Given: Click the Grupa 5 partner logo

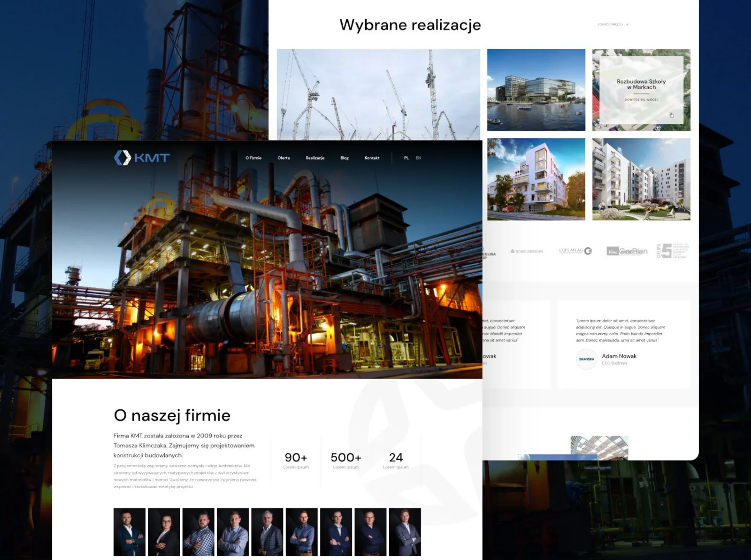Looking at the screenshot, I should click(x=672, y=251).
